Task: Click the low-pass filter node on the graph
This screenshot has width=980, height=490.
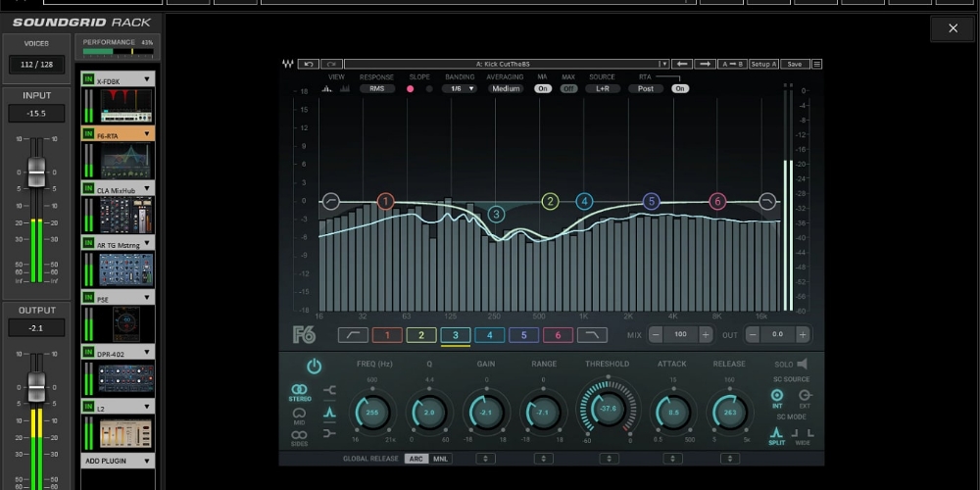Action: tap(767, 201)
